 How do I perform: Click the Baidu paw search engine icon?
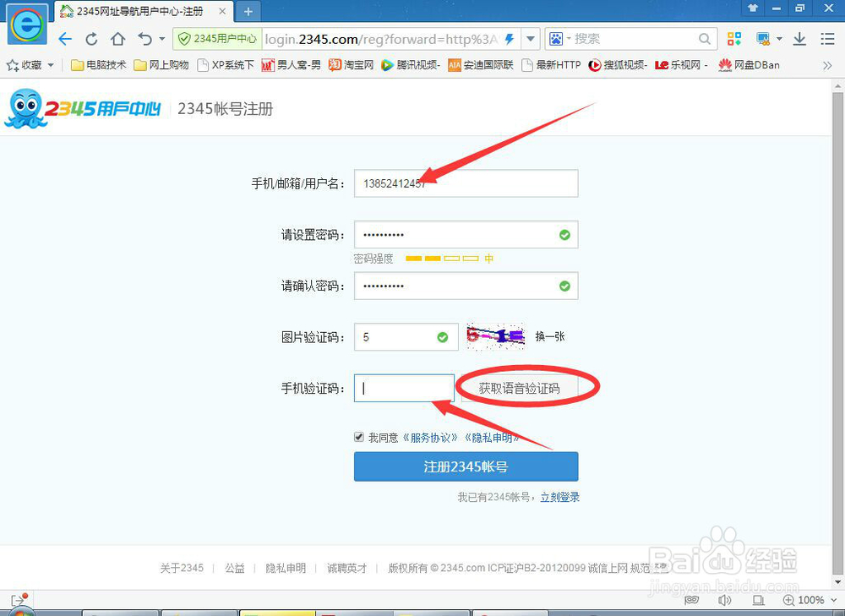(x=556, y=39)
